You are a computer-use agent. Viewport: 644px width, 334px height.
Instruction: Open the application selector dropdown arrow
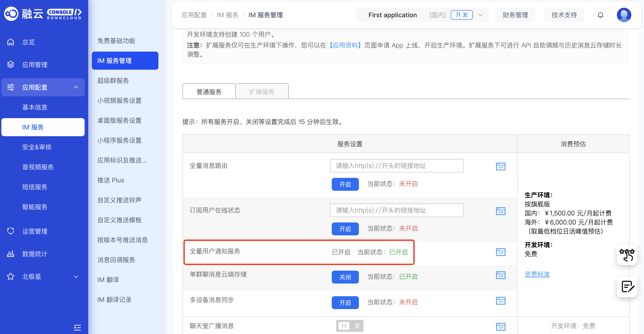point(480,15)
